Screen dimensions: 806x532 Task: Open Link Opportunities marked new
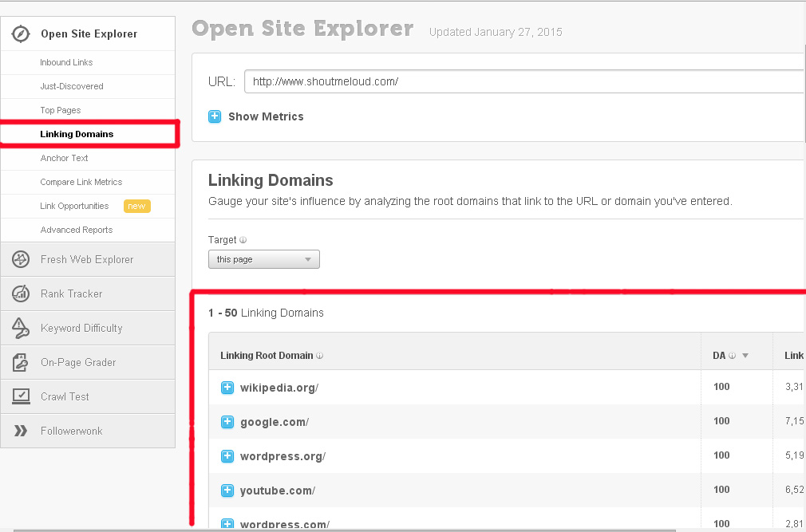coord(74,206)
